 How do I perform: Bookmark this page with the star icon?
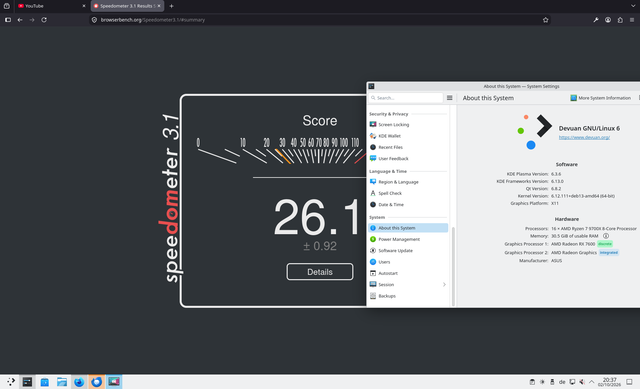(545, 20)
